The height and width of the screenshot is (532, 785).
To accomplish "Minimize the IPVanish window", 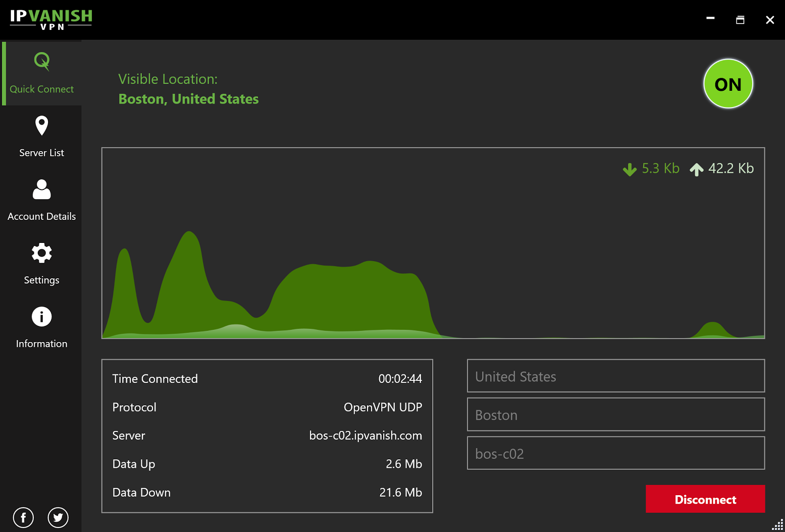I will [710, 19].
